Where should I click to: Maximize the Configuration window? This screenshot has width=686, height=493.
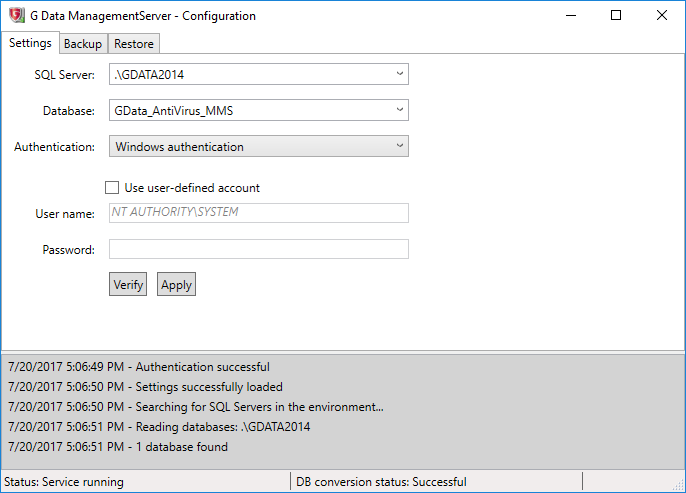tap(616, 15)
